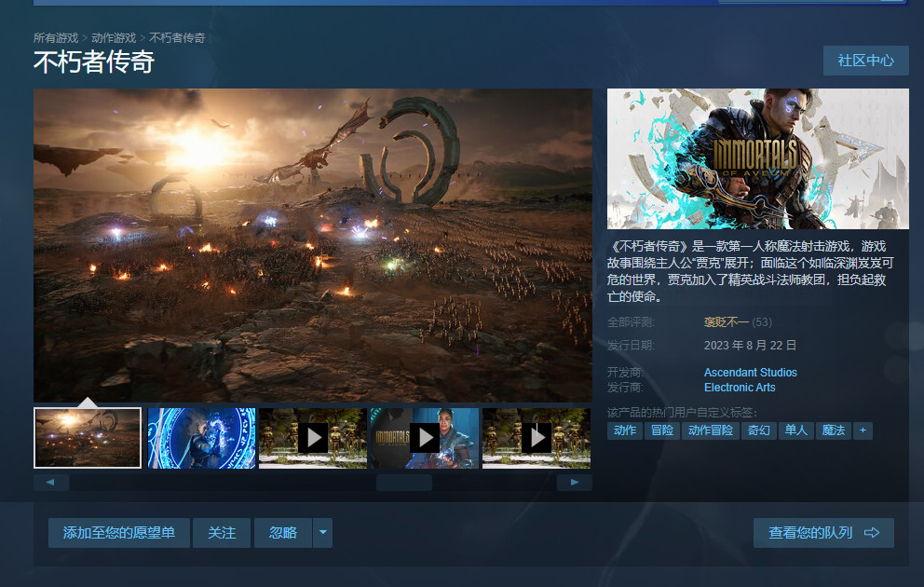924x587 pixels.
Task: Follow the game via the 关注 button
Action: click(x=222, y=532)
